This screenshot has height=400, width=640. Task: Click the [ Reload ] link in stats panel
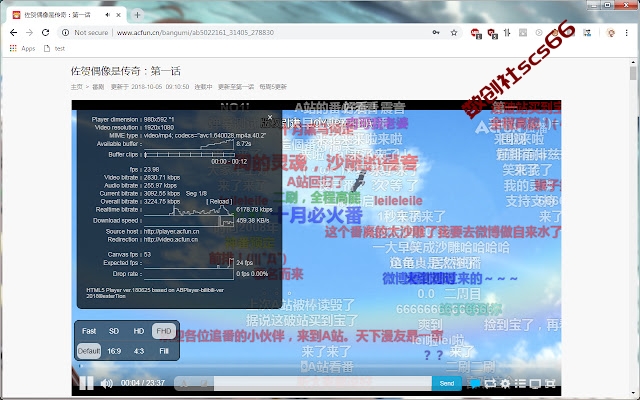pyautogui.click(x=219, y=202)
